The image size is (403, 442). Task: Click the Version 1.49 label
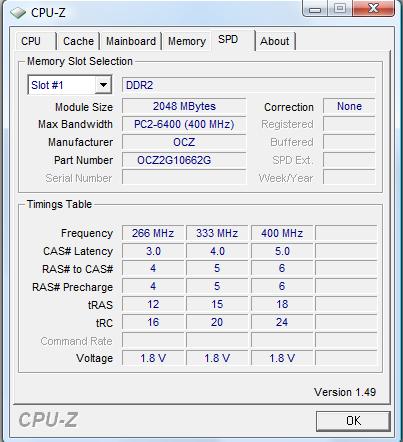(x=345, y=392)
